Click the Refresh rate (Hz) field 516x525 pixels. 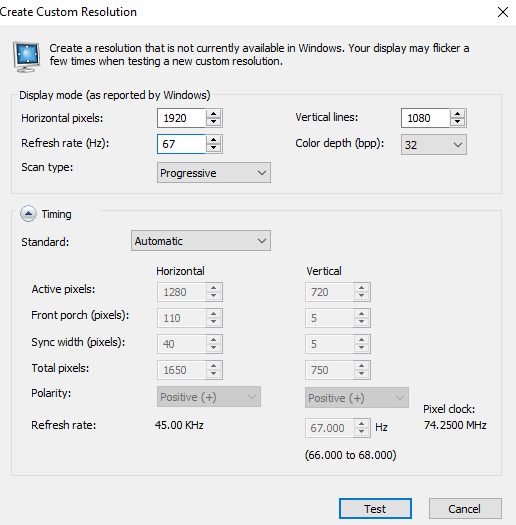coord(181,144)
